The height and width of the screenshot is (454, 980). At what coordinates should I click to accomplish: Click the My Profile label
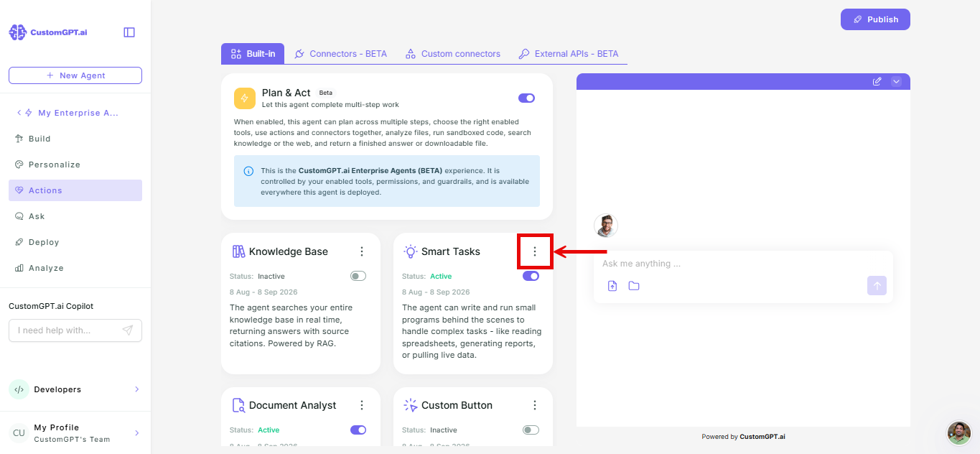(x=57, y=427)
